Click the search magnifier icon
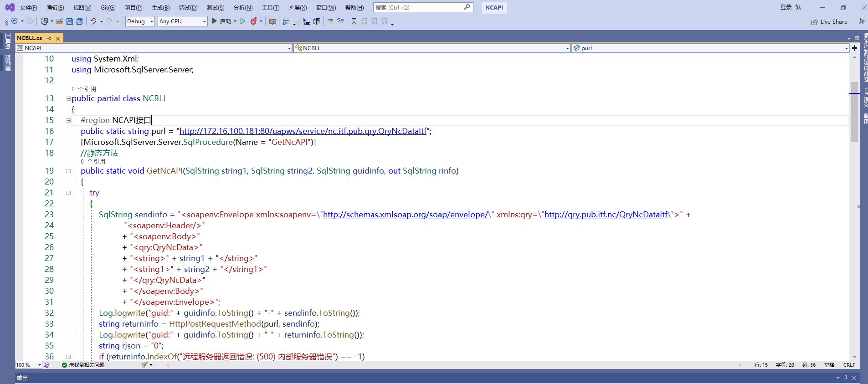The height and width of the screenshot is (384, 868). 467,7
